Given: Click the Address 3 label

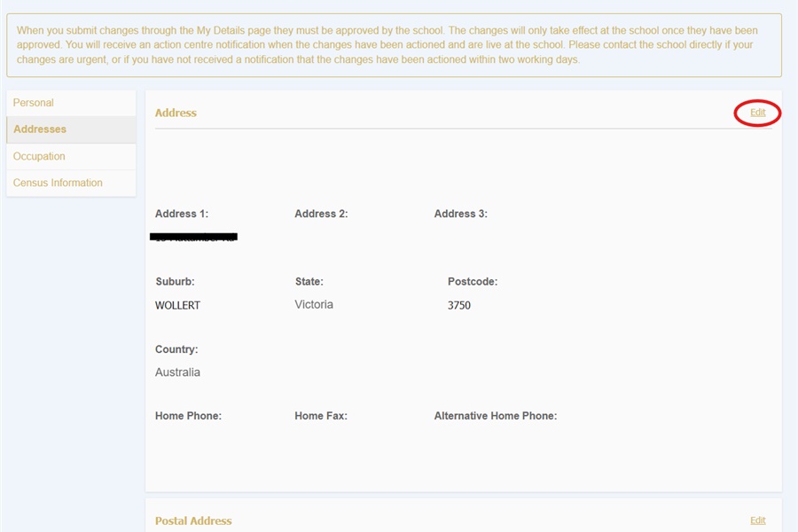Looking at the screenshot, I should (458, 214).
